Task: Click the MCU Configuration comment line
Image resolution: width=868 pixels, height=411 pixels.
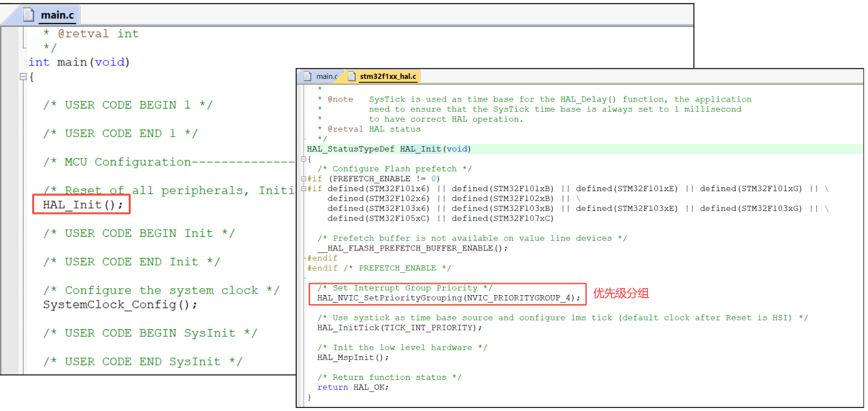Action: click(169, 162)
